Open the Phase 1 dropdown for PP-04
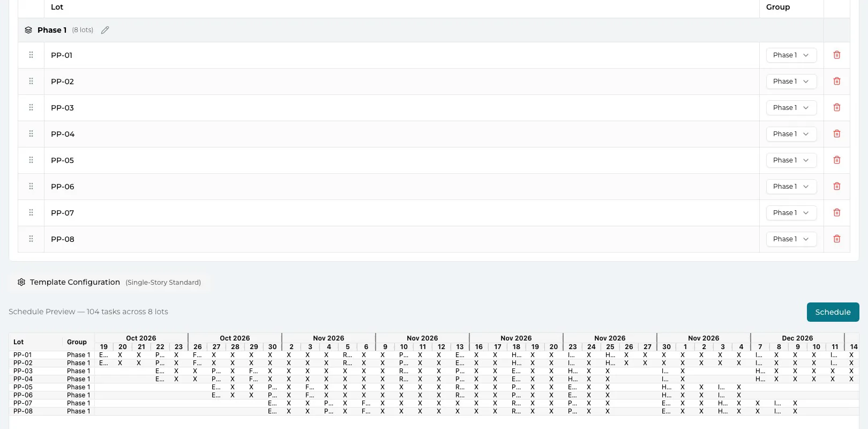 click(x=791, y=134)
